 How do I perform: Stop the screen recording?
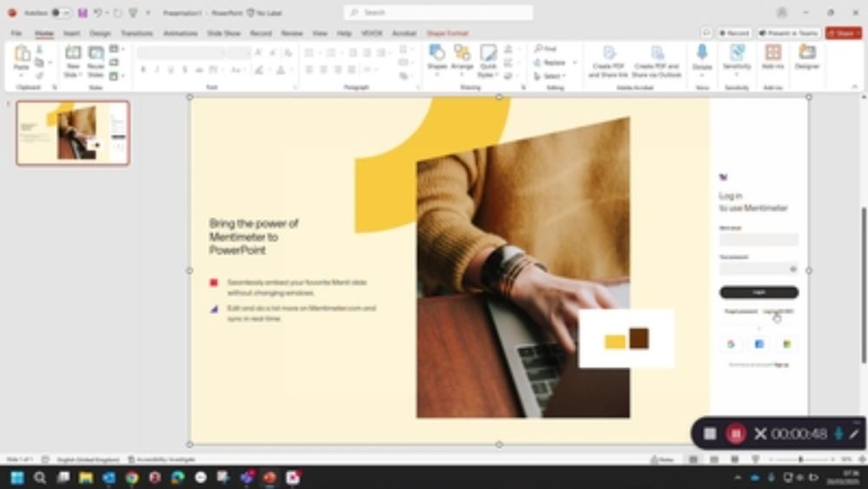click(x=710, y=433)
